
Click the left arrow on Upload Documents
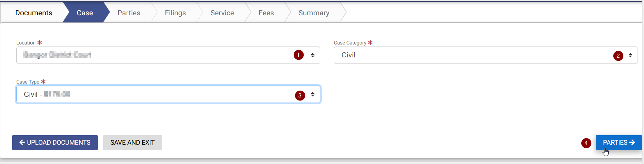(x=22, y=142)
